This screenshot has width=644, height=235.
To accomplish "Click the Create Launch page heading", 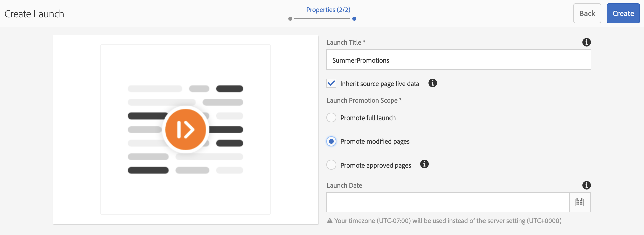I will tap(34, 14).
